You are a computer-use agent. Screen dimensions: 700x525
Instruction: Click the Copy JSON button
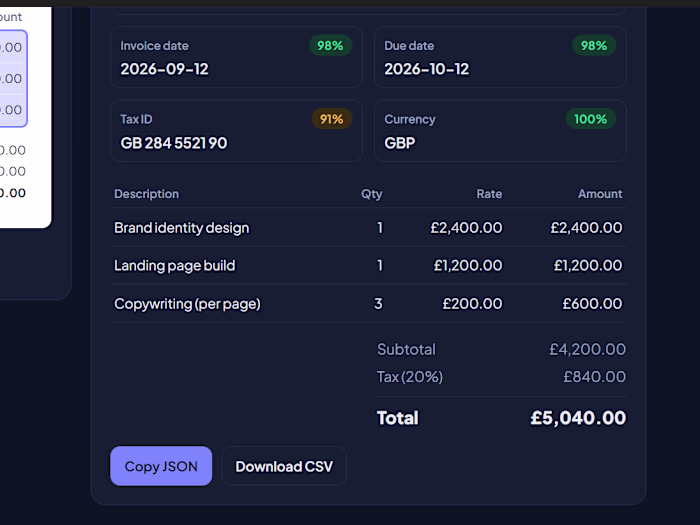pos(161,466)
